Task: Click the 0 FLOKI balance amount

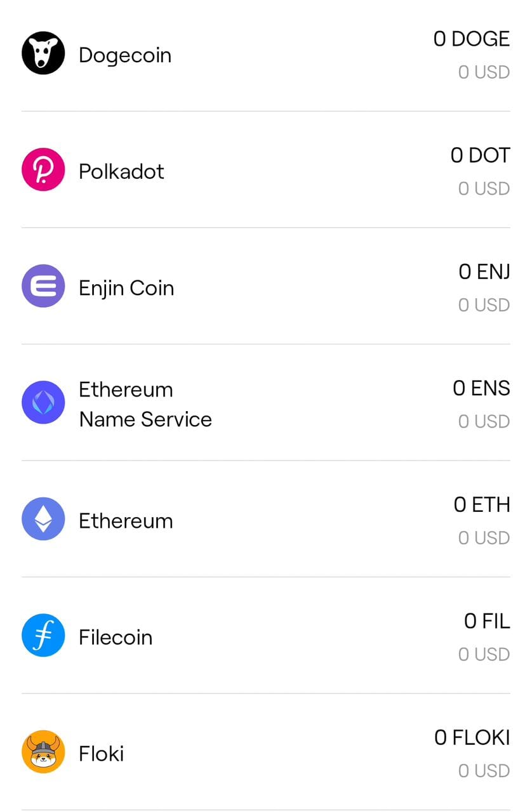Action: (x=472, y=738)
